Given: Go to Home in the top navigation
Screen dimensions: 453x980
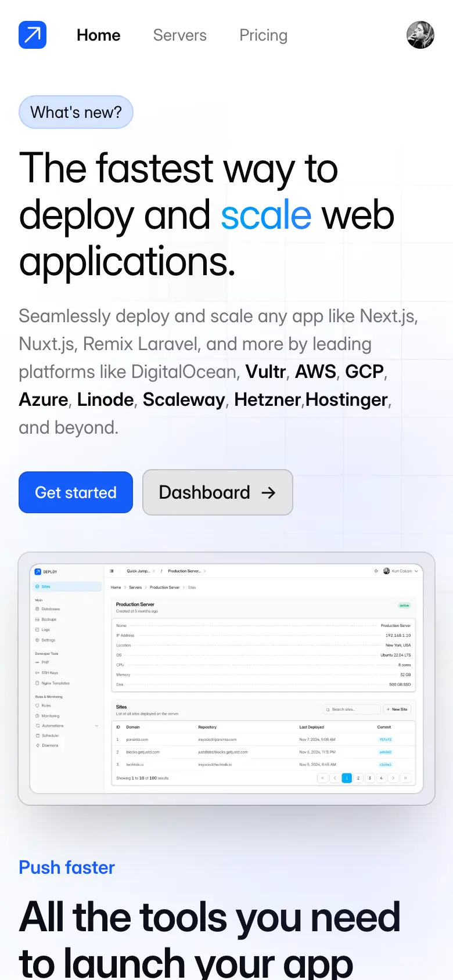Looking at the screenshot, I should coord(99,35).
